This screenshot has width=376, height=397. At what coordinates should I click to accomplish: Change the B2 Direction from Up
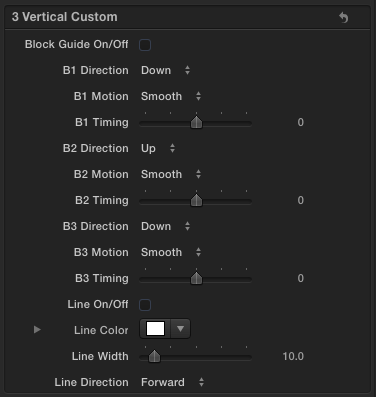coord(158,148)
